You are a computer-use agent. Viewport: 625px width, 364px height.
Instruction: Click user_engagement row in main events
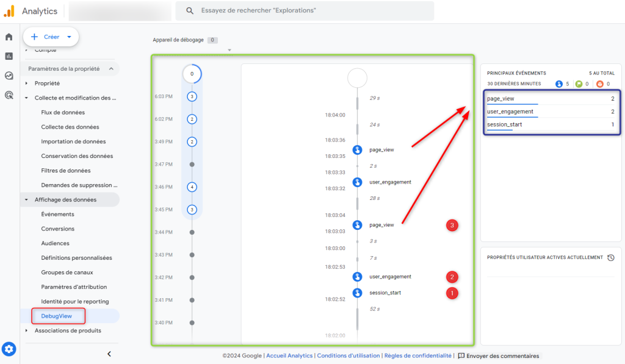[x=551, y=112]
